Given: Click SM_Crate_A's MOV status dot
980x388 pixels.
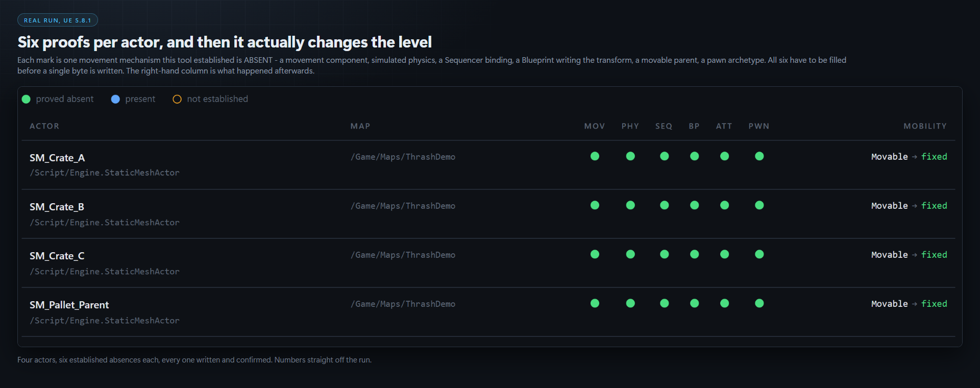Looking at the screenshot, I should click(595, 156).
